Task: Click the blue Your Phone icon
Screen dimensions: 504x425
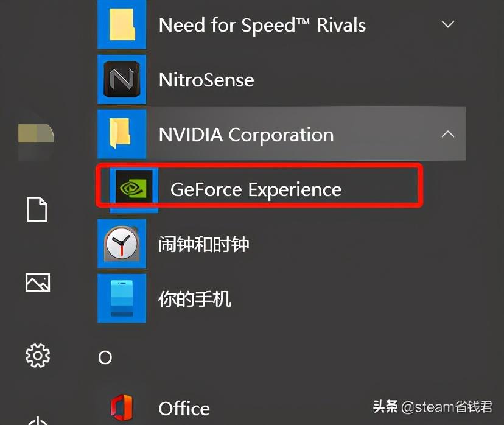Action: [x=122, y=299]
